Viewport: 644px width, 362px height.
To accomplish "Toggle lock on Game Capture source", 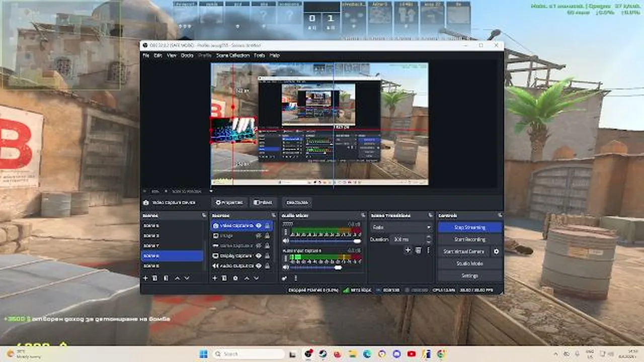I will [267, 246].
